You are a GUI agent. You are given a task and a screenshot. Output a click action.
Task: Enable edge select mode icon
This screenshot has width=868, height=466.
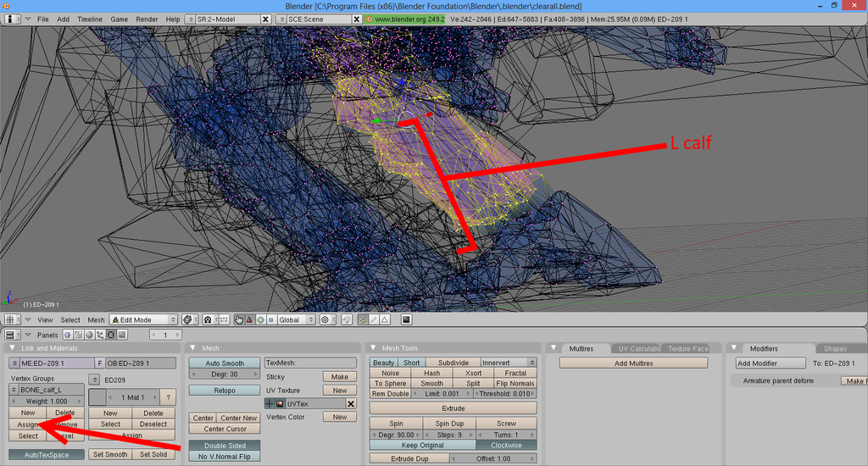pos(374,320)
